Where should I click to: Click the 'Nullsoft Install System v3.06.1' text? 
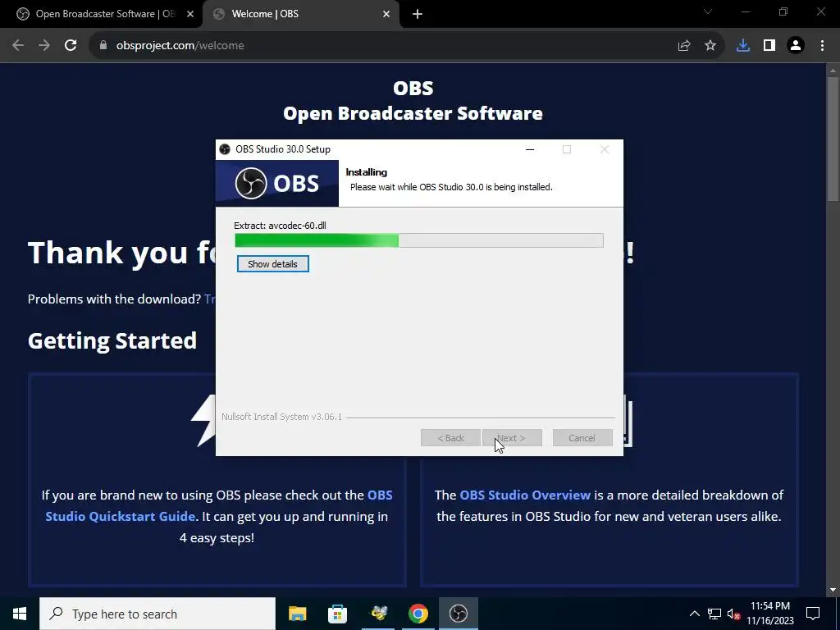tap(282, 417)
